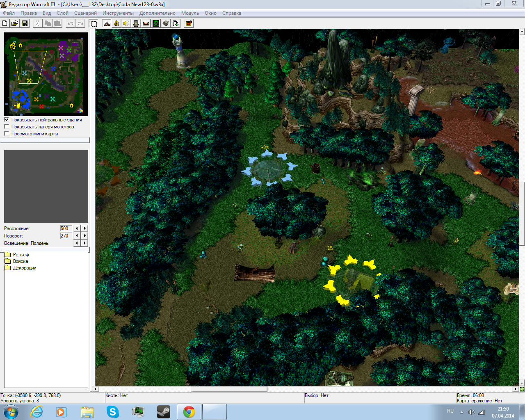The width and height of the screenshot is (525, 420).
Task: Toggle 'Показывать нейтральные здания' checkbox
Action: click(7, 120)
